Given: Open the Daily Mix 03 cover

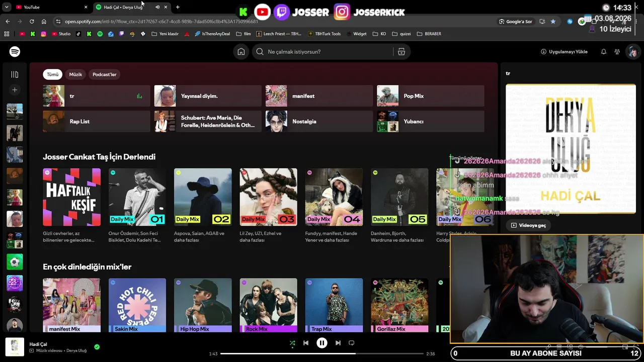Looking at the screenshot, I should (269, 197).
